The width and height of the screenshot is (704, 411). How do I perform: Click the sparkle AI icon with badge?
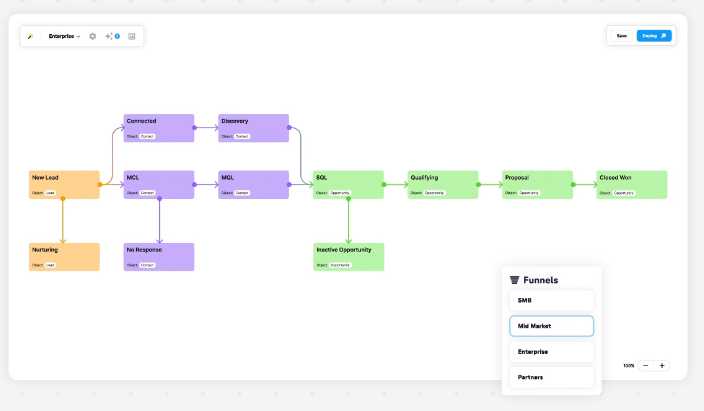tap(111, 36)
